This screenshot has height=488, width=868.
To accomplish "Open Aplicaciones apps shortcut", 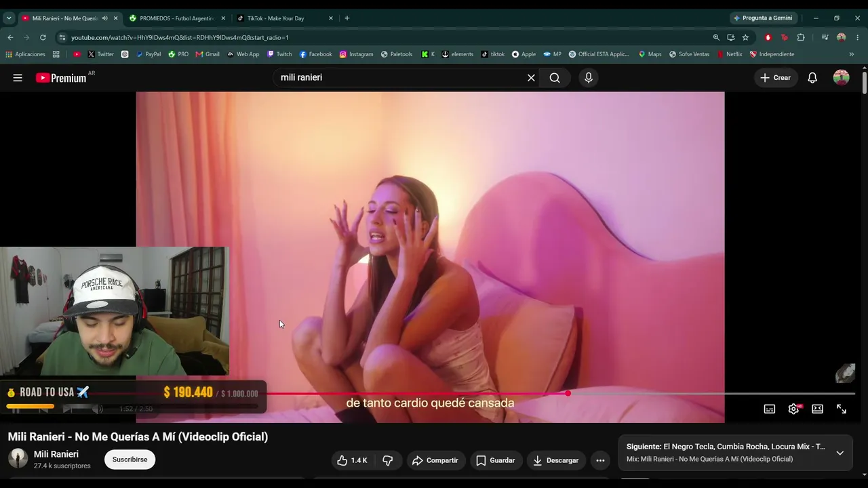I will click(26, 54).
